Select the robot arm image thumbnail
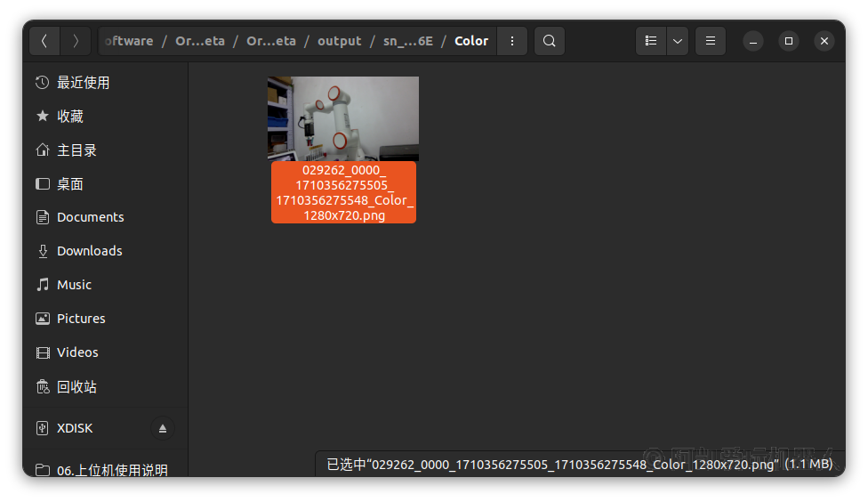The image size is (868, 502). 343,118
